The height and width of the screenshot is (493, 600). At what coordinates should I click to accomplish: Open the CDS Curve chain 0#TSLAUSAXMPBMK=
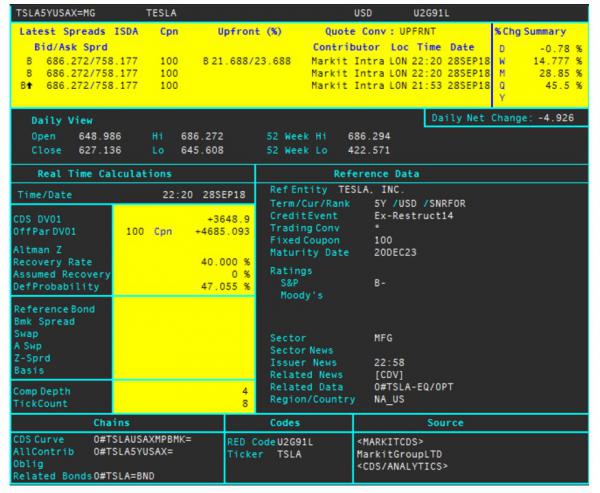click(x=142, y=439)
